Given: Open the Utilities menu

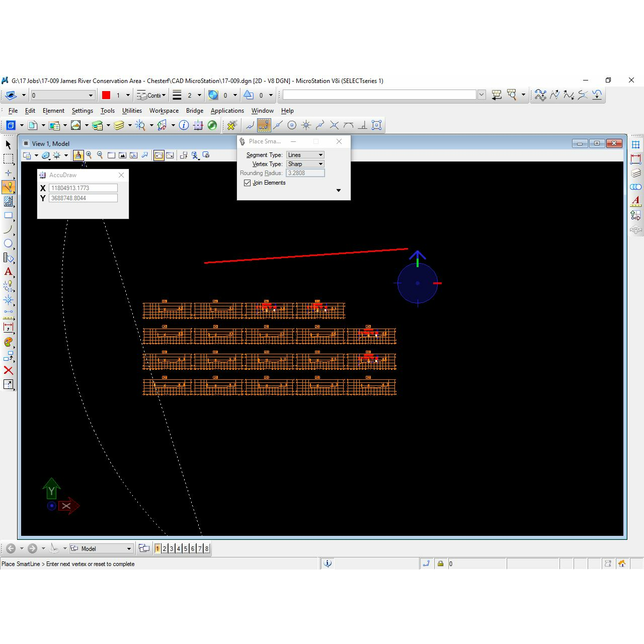Looking at the screenshot, I should pos(132,111).
